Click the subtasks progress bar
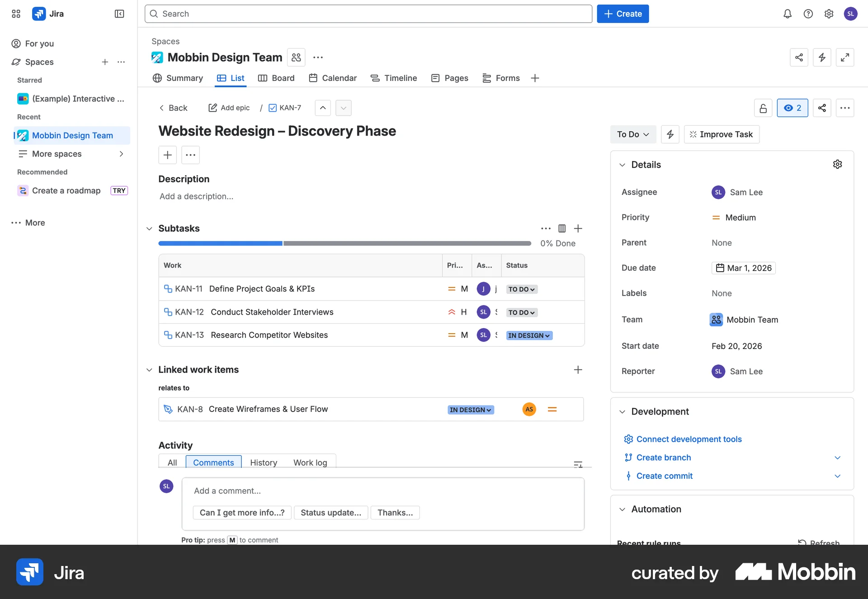 pos(344,243)
